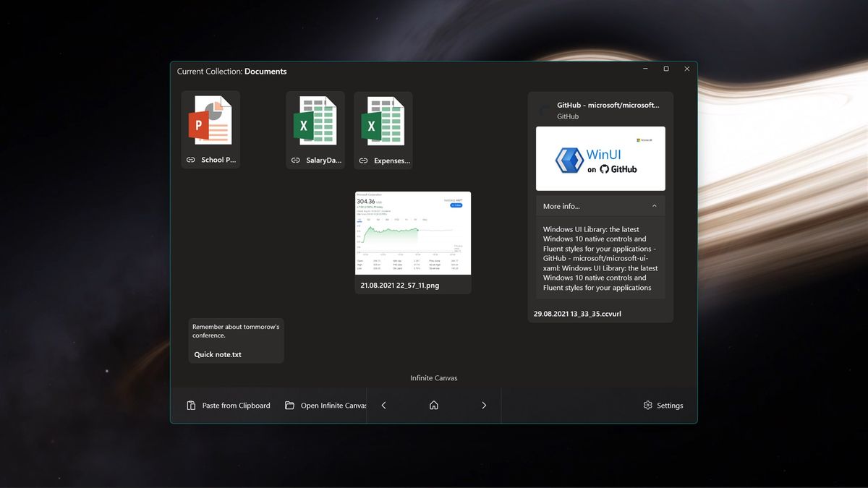Image resolution: width=868 pixels, height=488 pixels.
Task: Open the GitHub - microsoft/microsoft... link
Action: click(608, 105)
